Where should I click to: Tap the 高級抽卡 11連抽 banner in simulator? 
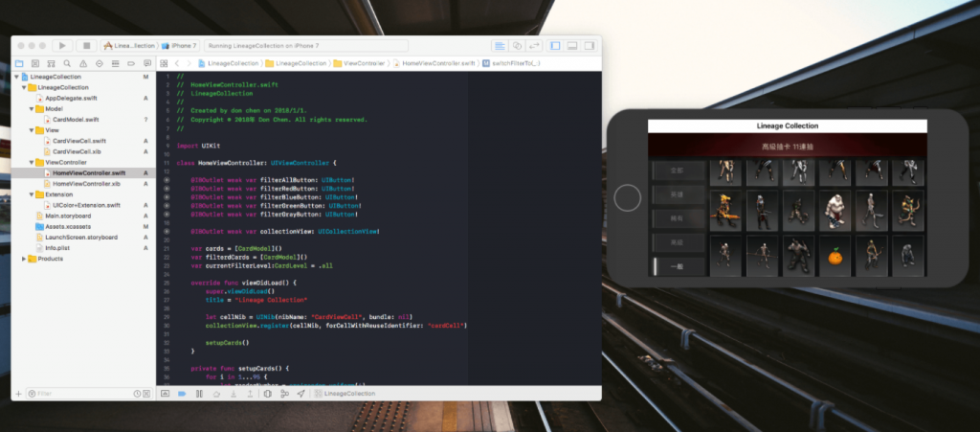(788, 147)
